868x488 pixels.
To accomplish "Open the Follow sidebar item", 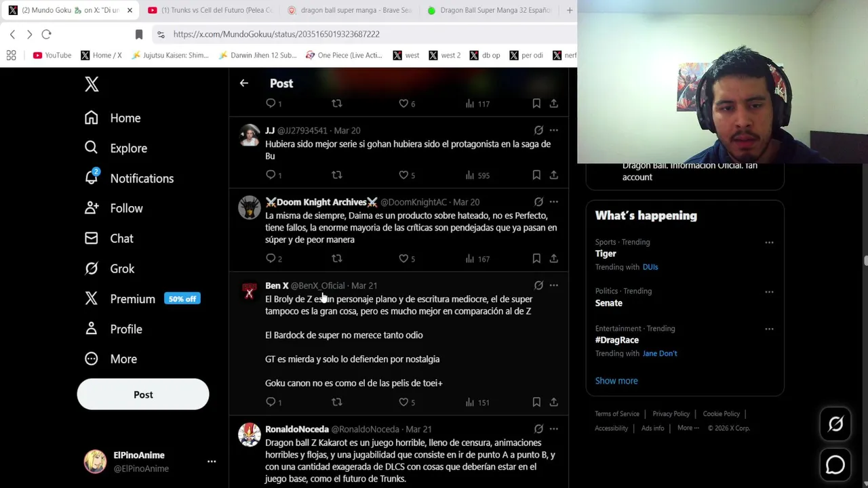I will tap(113, 208).
